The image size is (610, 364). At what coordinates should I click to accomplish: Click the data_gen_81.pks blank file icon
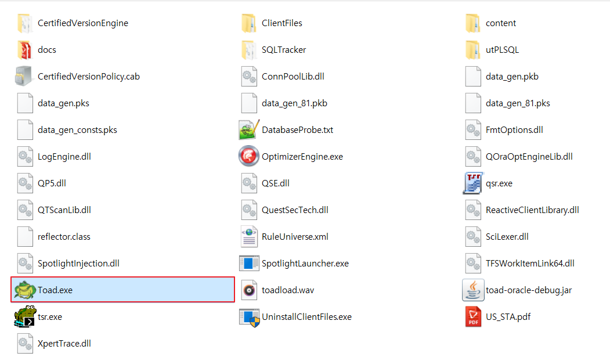[473, 103]
